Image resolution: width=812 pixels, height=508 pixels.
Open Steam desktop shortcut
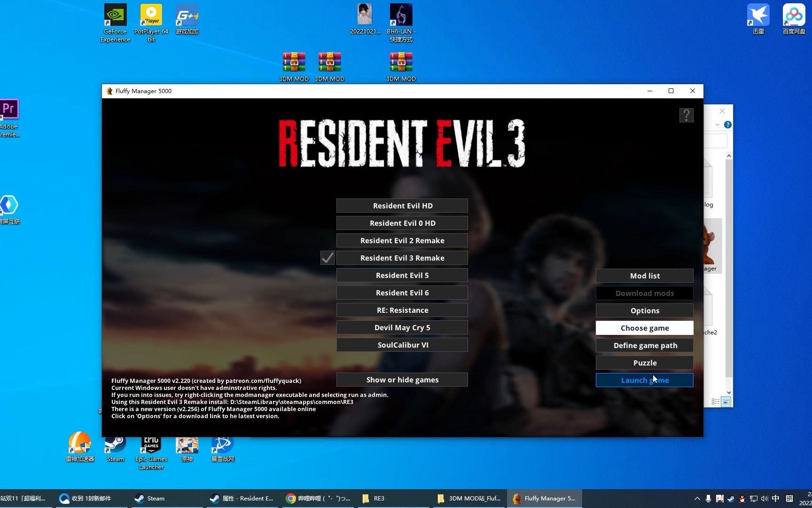(x=115, y=447)
